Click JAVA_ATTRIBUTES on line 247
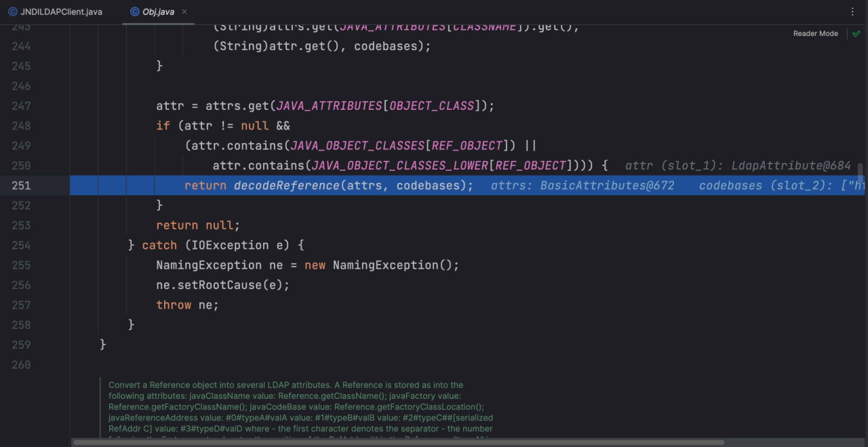 coord(329,106)
